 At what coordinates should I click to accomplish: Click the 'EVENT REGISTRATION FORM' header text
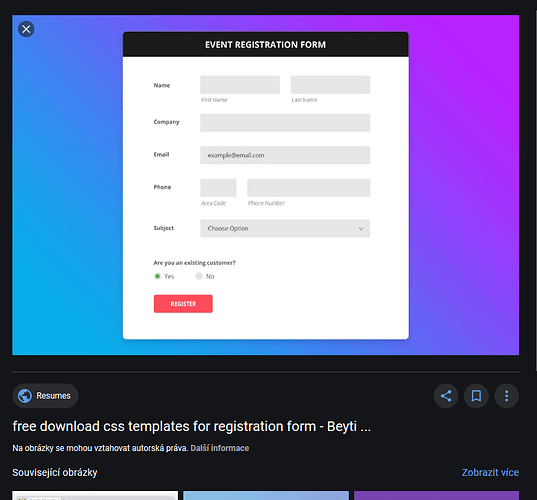click(265, 45)
